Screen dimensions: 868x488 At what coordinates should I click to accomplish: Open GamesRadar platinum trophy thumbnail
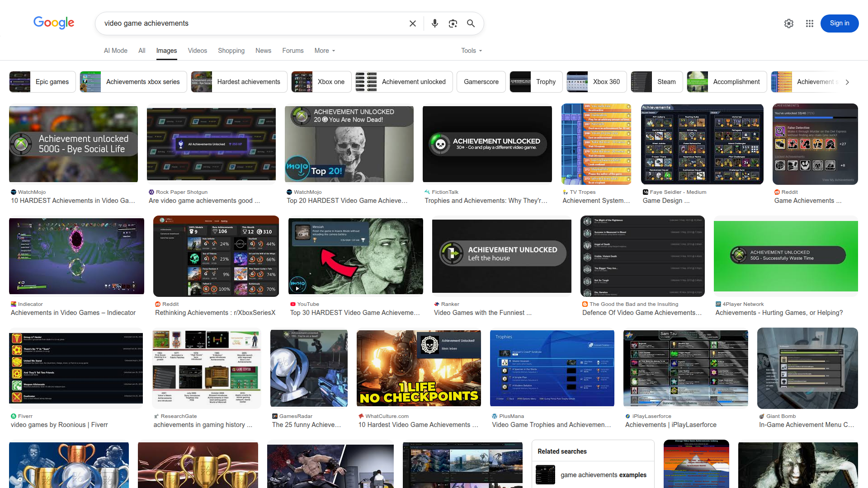(x=309, y=368)
